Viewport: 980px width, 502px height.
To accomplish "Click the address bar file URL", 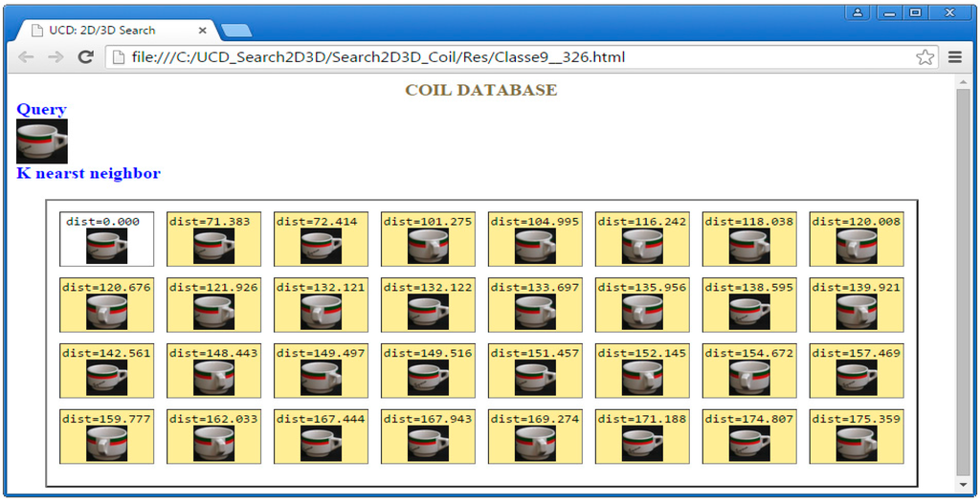I will click(x=378, y=57).
